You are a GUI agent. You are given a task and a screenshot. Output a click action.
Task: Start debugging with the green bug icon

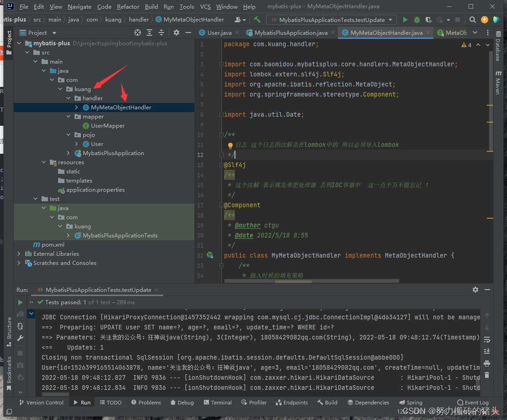416,20
